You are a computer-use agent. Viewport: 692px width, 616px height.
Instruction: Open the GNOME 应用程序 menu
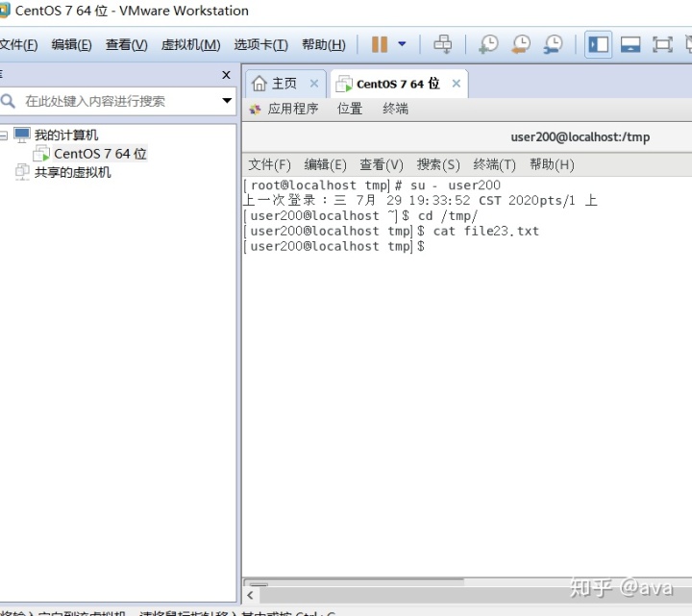point(293,109)
